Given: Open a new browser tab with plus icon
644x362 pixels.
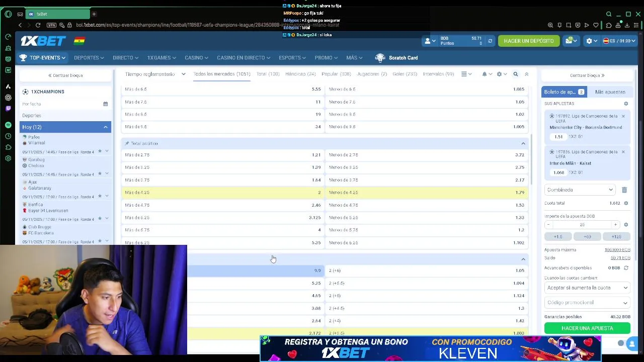Looking at the screenshot, I should pyautogui.click(x=94, y=14).
